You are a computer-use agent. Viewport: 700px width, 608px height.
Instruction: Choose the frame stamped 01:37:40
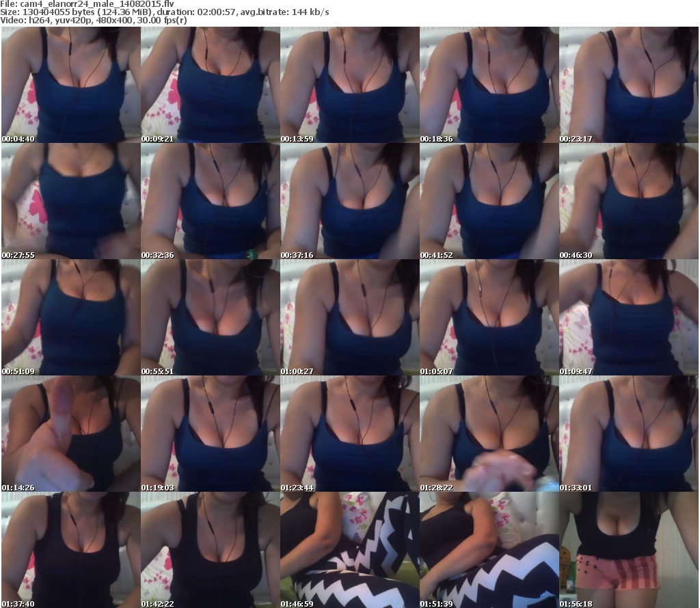point(71,550)
